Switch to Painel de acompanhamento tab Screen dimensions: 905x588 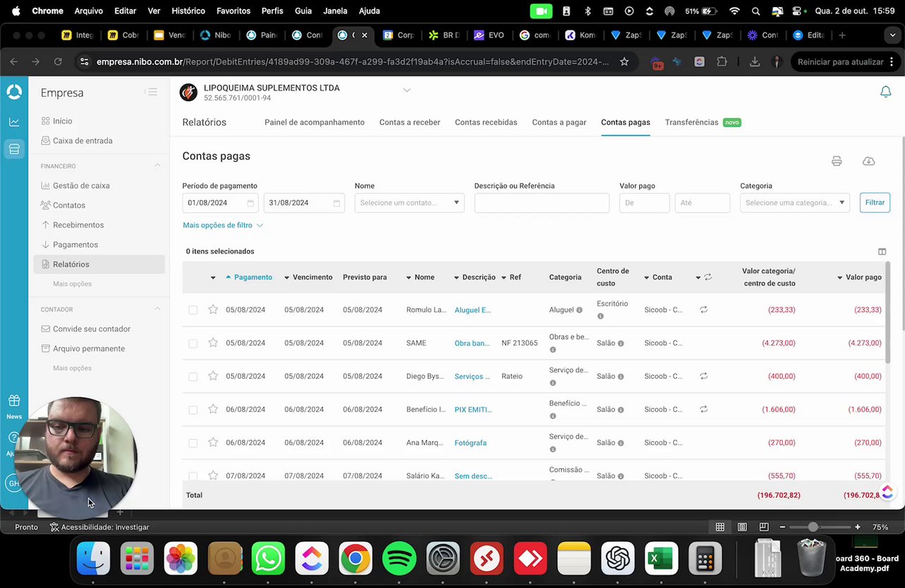click(315, 122)
